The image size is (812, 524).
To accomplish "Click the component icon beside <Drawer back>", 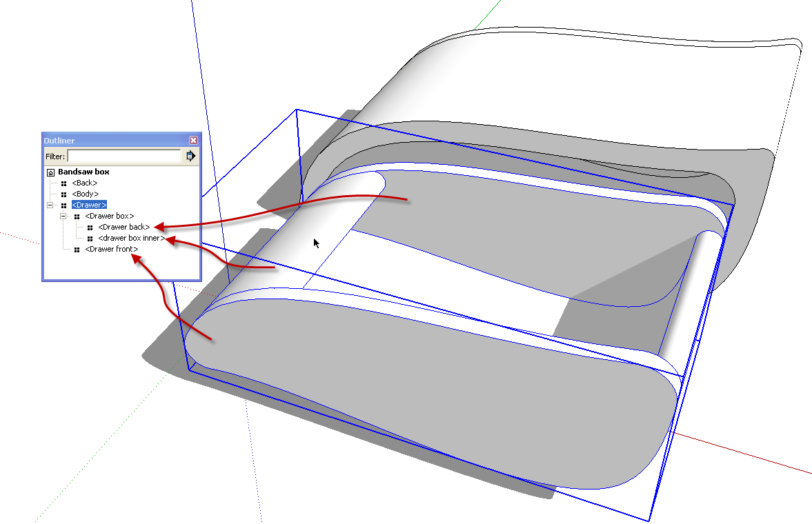I will (x=91, y=227).
